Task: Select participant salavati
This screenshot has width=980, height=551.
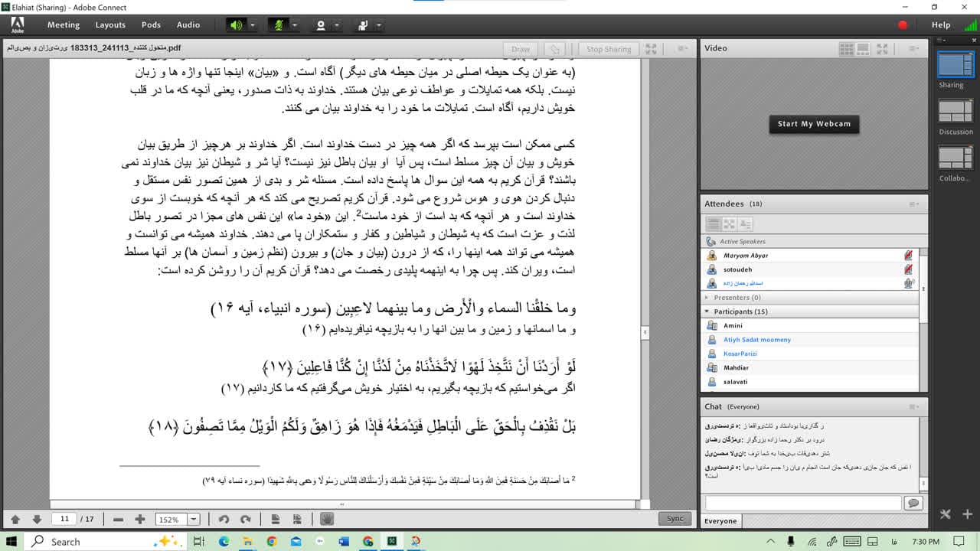Action: click(x=811, y=381)
